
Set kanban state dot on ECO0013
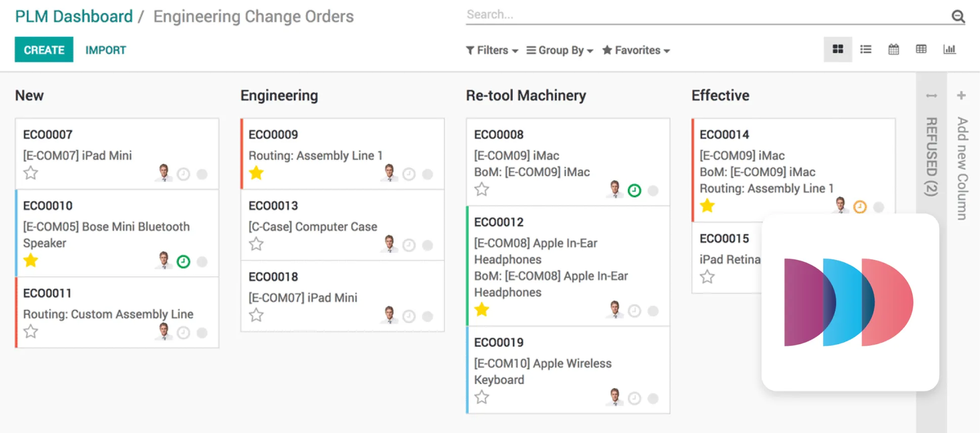click(x=428, y=245)
